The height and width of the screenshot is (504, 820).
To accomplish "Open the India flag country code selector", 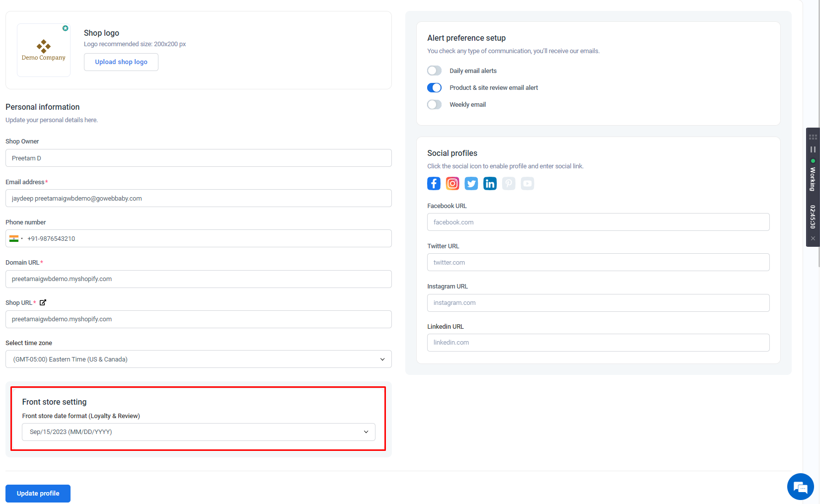I will [x=16, y=239].
